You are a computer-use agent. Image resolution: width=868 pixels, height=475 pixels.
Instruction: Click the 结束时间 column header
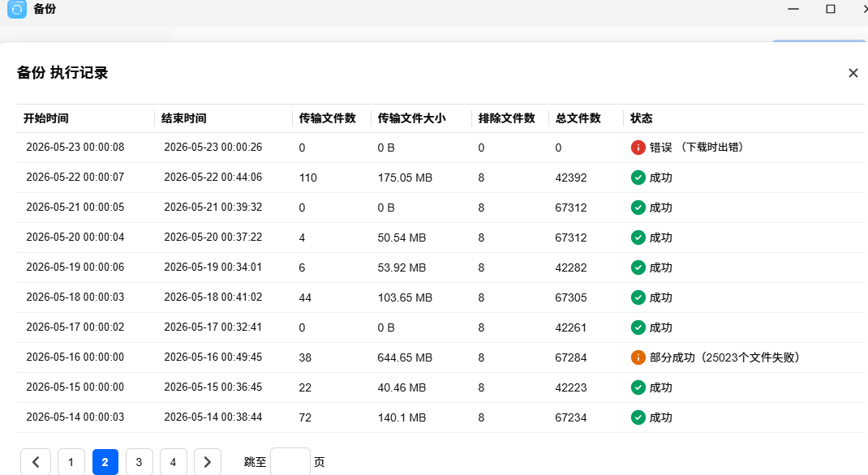coord(184,118)
